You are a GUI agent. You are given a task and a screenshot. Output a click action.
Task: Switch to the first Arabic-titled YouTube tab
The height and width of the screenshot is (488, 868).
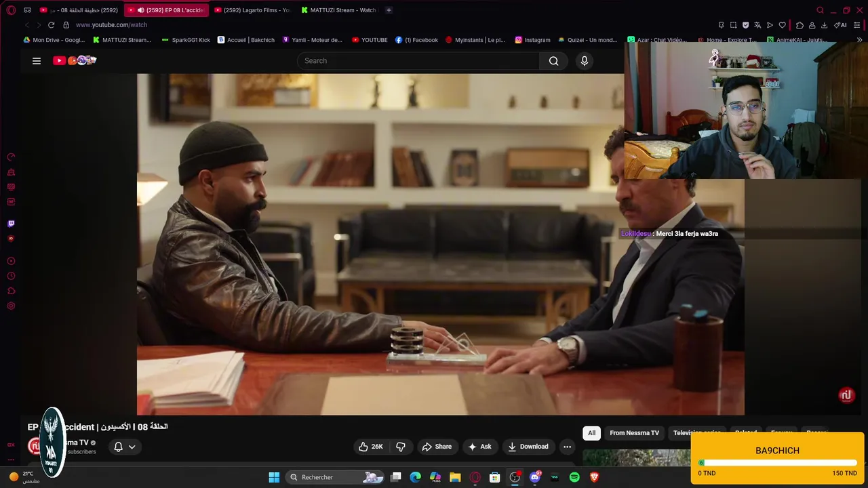(80, 10)
